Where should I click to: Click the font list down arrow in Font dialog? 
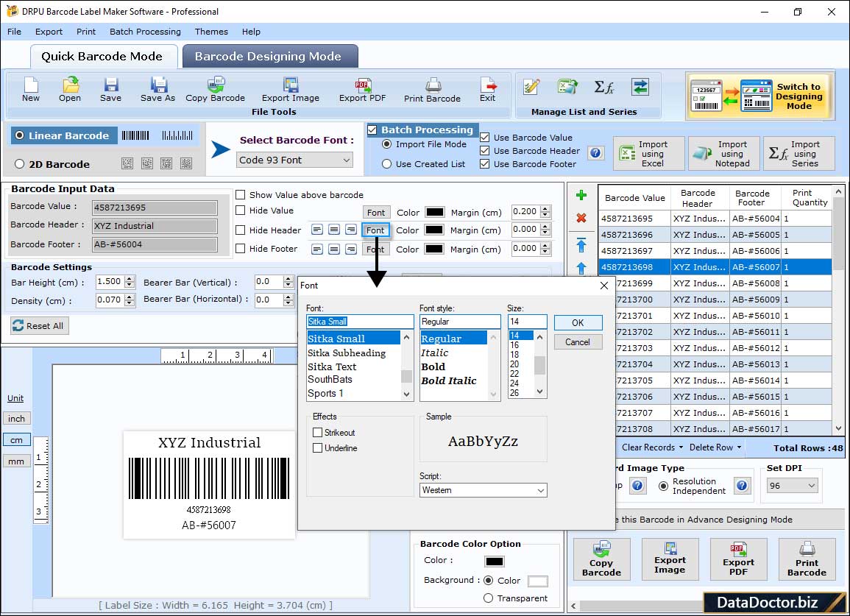406,394
